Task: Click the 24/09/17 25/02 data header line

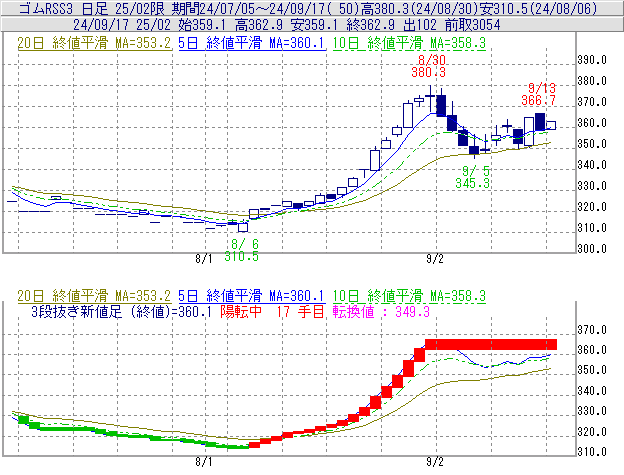Action: point(287,25)
